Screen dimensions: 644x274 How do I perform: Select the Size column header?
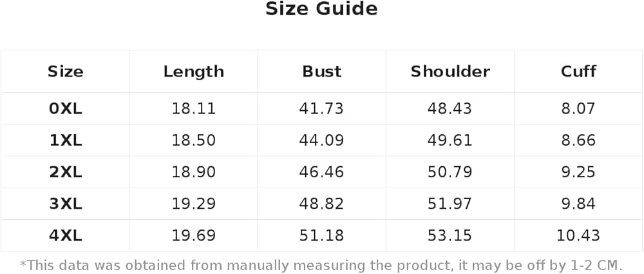(65, 72)
